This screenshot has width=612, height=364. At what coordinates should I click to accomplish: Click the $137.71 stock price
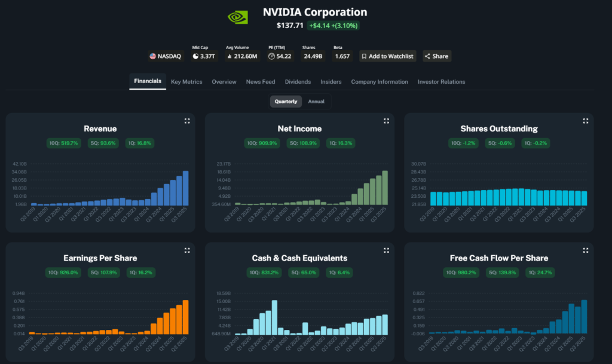tap(290, 25)
